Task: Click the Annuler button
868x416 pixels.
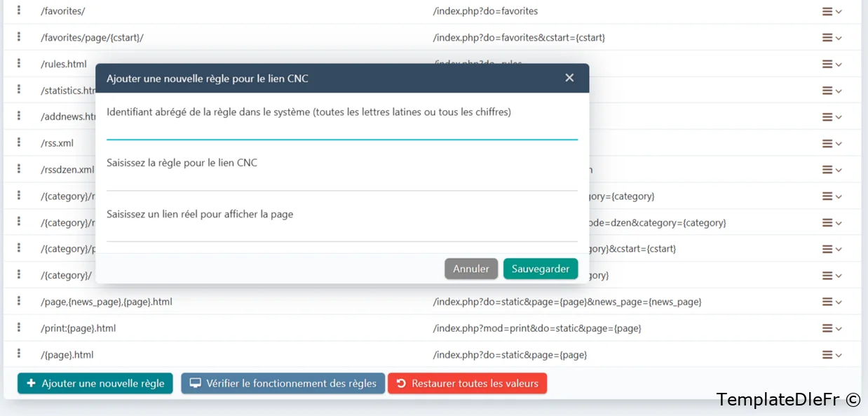Action: tap(471, 269)
